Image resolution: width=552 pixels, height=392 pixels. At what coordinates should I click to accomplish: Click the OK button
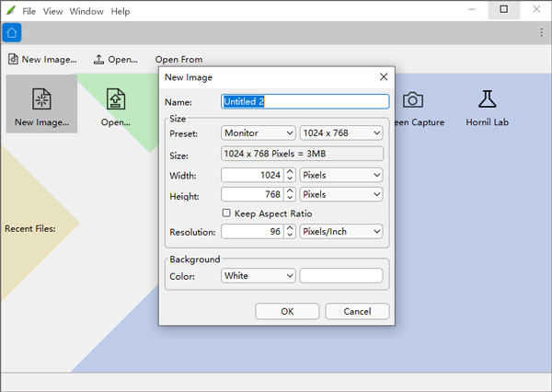(287, 311)
